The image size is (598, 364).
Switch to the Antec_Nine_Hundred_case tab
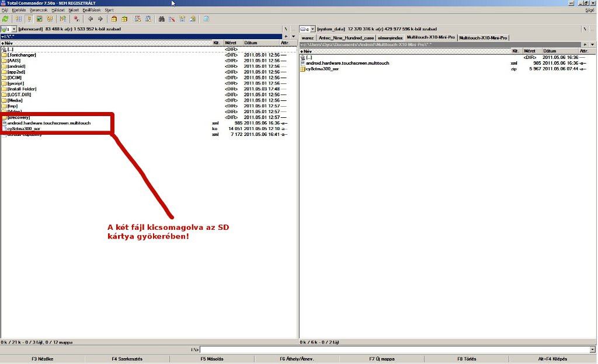(346, 38)
